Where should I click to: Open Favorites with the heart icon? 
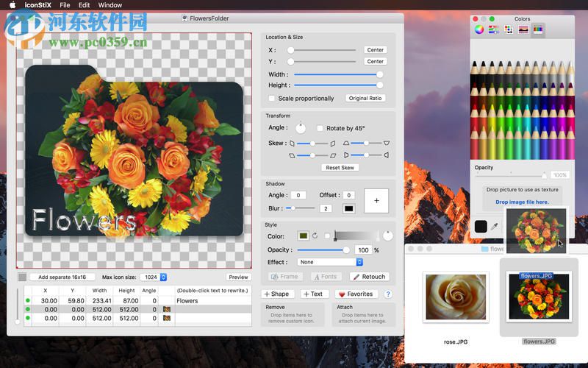[356, 294]
